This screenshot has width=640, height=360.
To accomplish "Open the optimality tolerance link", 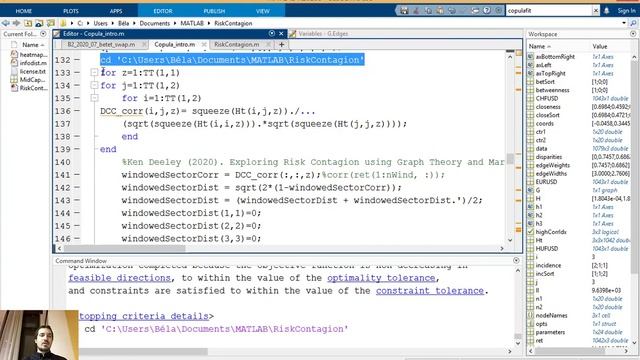I will (381, 278).
